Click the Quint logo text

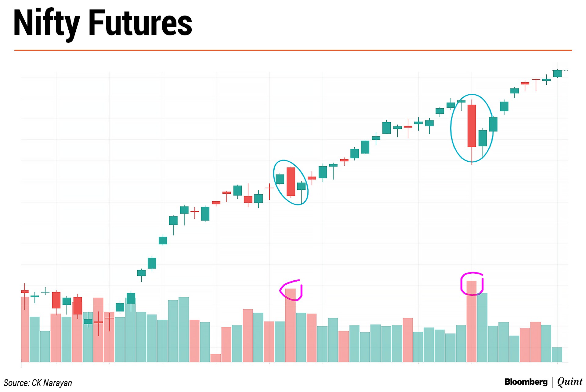570,382
